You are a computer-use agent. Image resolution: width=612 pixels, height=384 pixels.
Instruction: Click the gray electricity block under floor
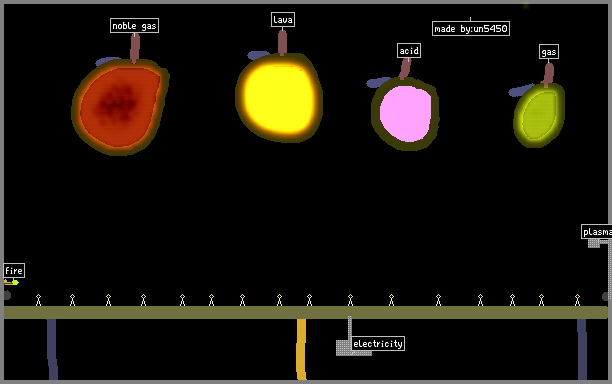click(x=343, y=348)
